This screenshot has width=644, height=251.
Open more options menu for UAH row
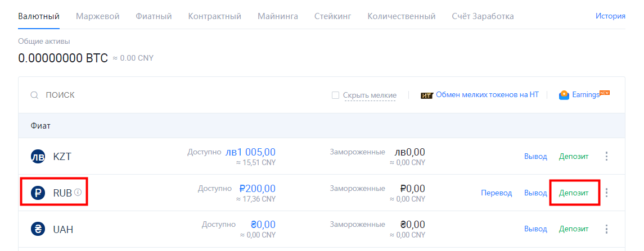point(607,229)
